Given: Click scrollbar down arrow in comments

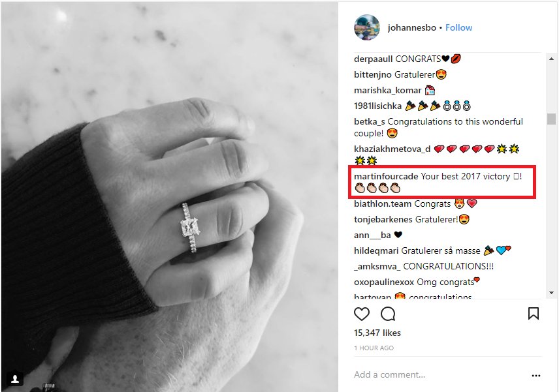Looking at the screenshot, I should [x=552, y=293].
